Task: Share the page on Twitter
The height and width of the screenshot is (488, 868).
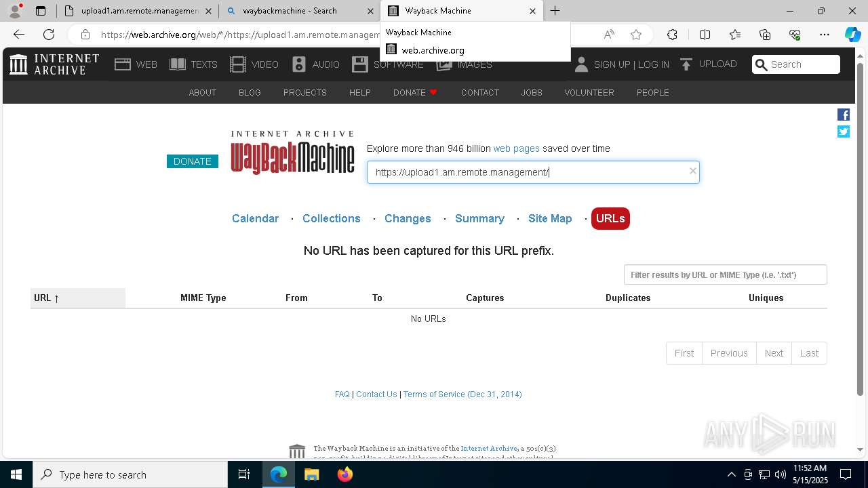Action: (844, 131)
